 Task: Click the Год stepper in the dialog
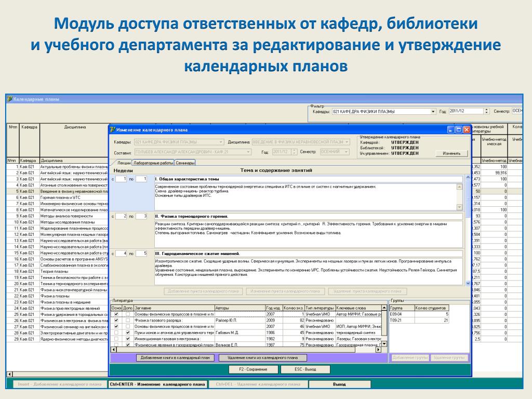(x=294, y=152)
